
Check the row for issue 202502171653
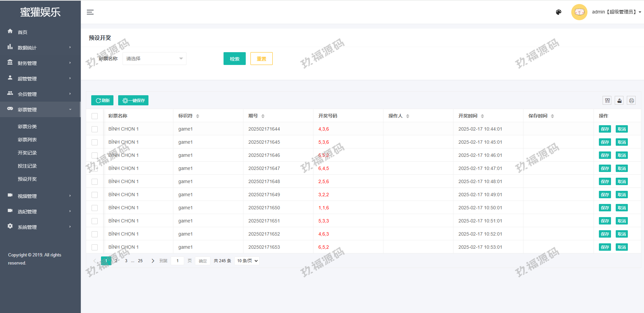(95, 247)
